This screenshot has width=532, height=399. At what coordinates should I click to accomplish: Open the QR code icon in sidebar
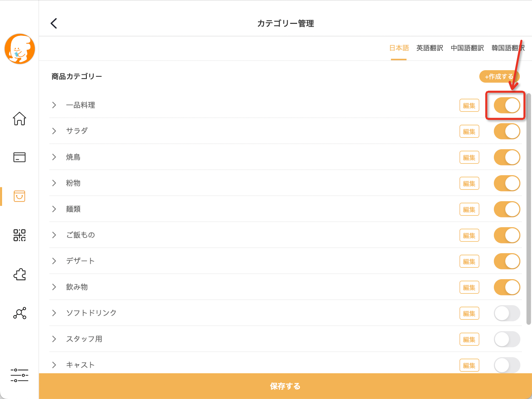tap(19, 235)
